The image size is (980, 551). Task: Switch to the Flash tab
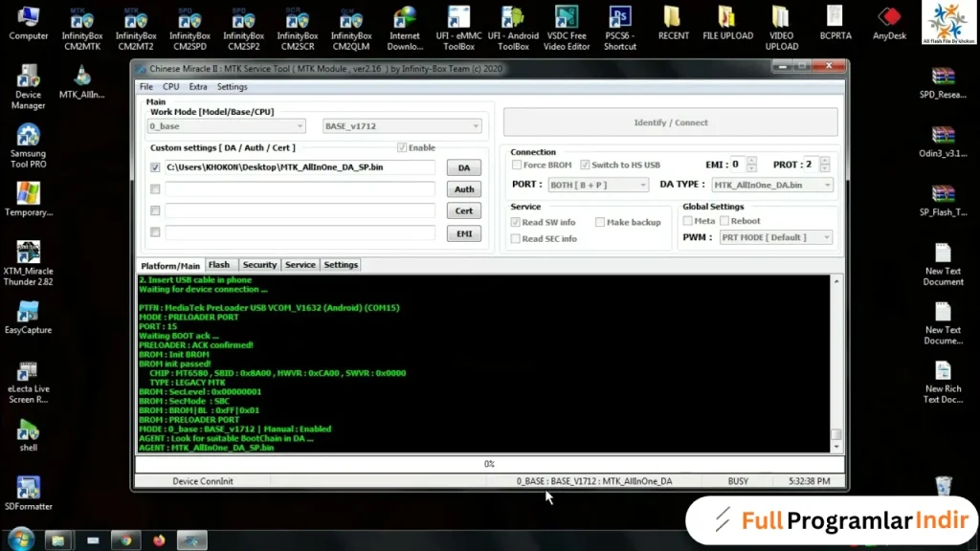219,265
